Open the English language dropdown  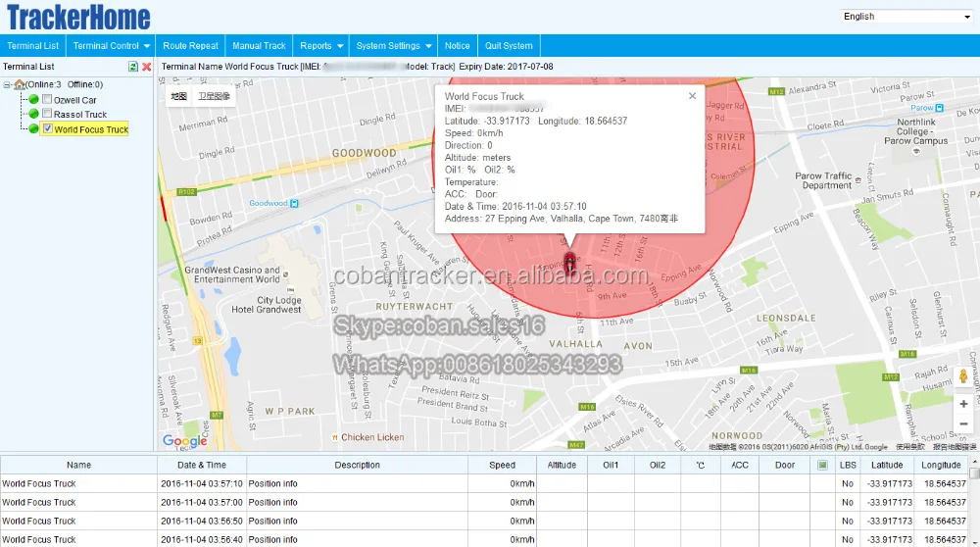[906, 17]
